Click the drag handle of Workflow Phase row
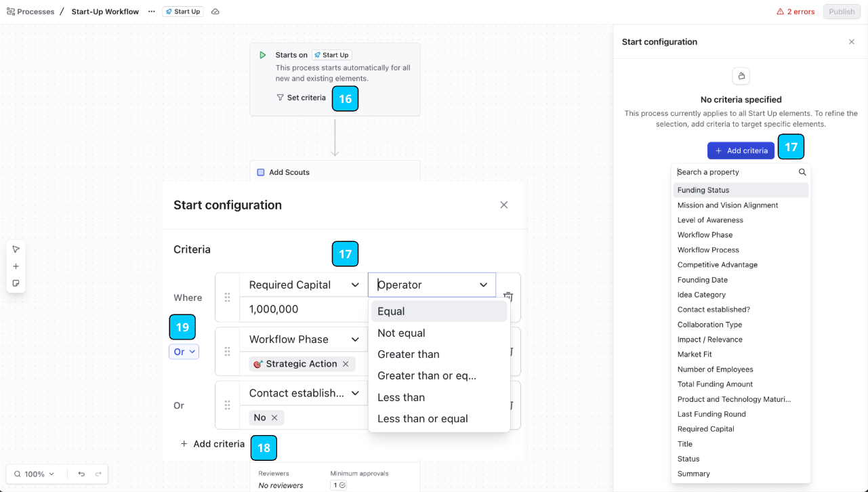 (x=228, y=352)
